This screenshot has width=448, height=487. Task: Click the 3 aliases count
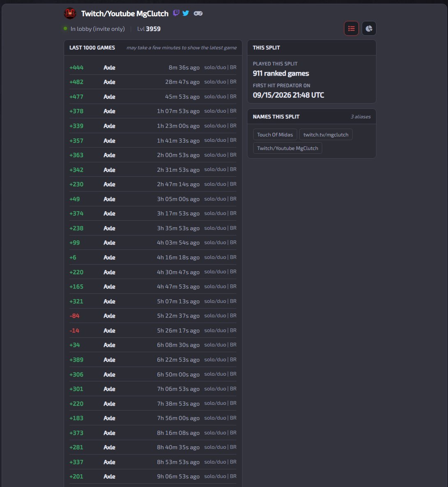[361, 116]
